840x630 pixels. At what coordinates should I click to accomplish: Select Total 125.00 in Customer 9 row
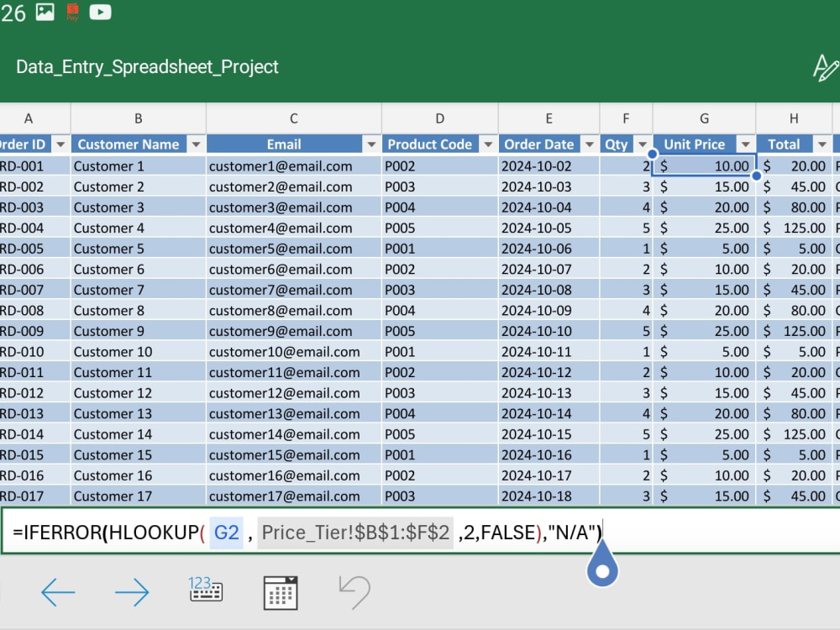coord(794,331)
